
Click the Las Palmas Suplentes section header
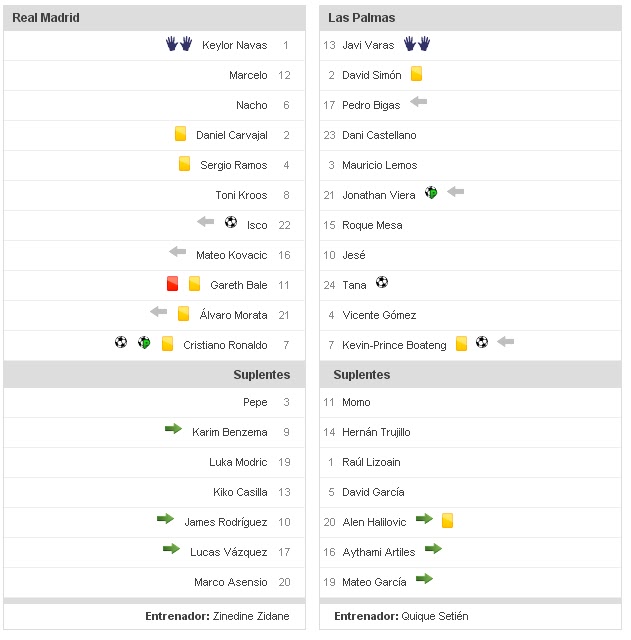(361, 375)
